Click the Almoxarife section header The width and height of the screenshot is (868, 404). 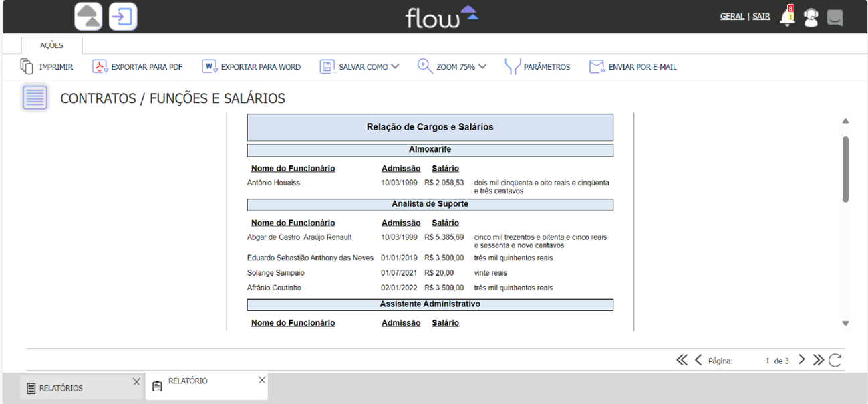[x=430, y=150]
